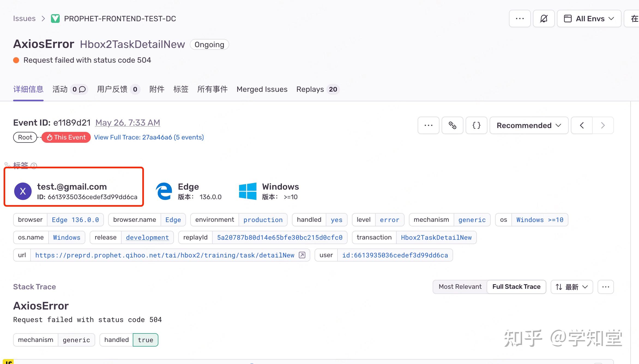Click the attachment paperclip icon for the event

pyautogui.click(x=452, y=125)
